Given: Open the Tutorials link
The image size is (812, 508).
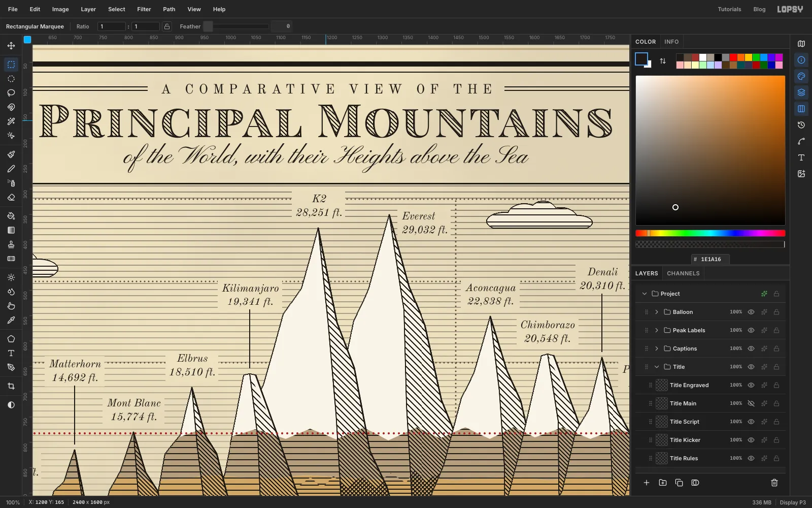Looking at the screenshot, I should pyautogui.click(x=729, y=9).
